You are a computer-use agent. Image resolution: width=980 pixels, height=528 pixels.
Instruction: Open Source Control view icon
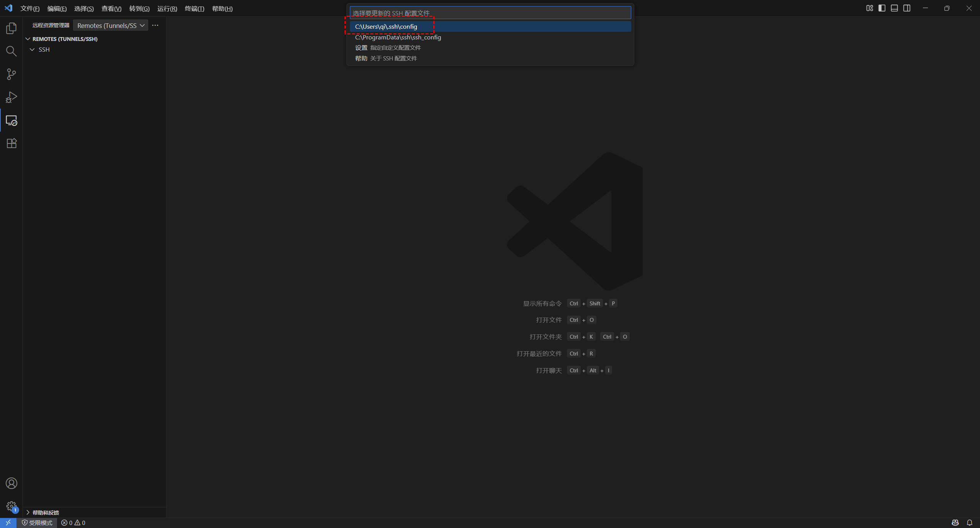point(11,74)
